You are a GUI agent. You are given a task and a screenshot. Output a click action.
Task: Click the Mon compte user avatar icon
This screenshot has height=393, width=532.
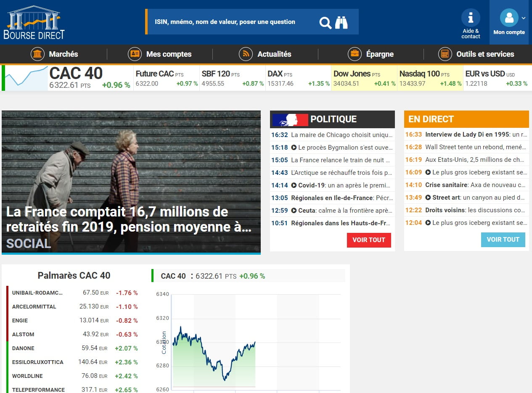(509, 18)
